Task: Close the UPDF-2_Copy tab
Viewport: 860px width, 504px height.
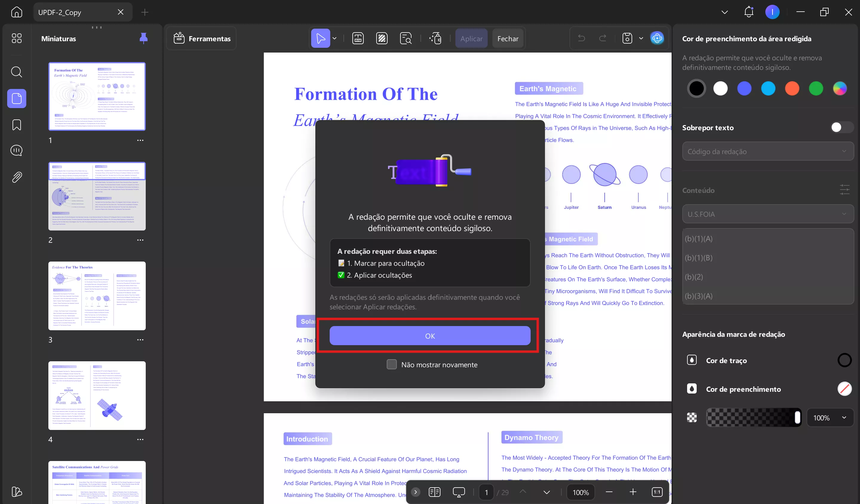Action: pos(120,12)
